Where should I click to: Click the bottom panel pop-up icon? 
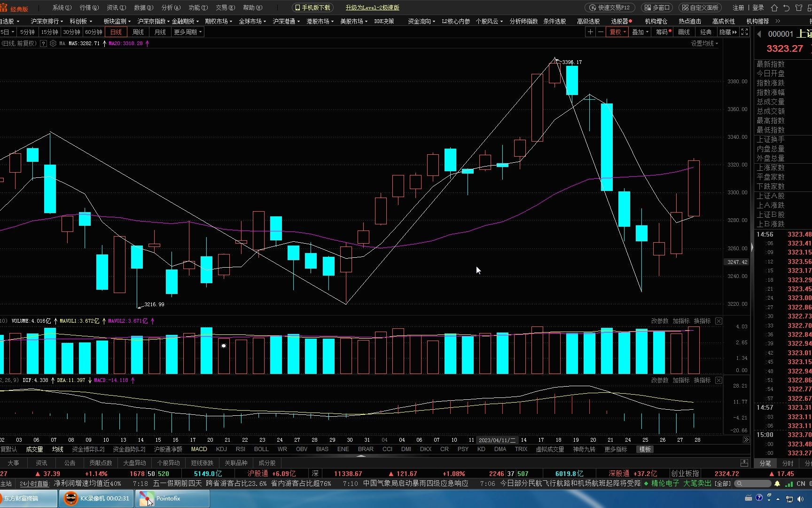point(744,463)
